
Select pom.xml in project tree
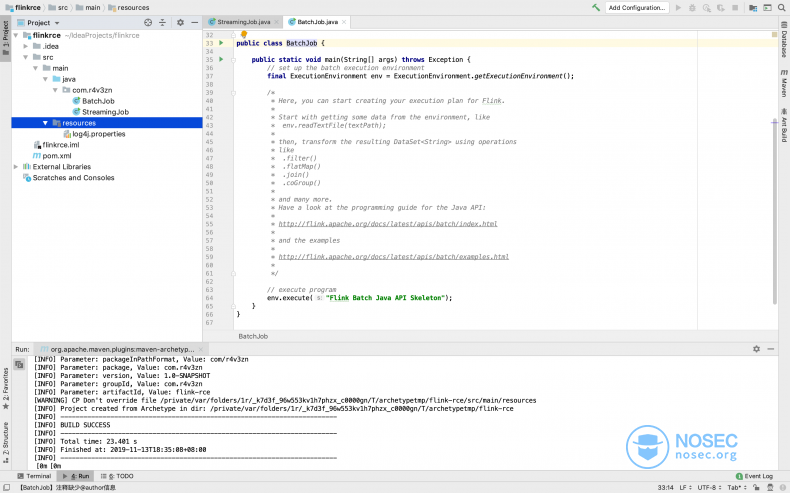[x=52, y=156]
